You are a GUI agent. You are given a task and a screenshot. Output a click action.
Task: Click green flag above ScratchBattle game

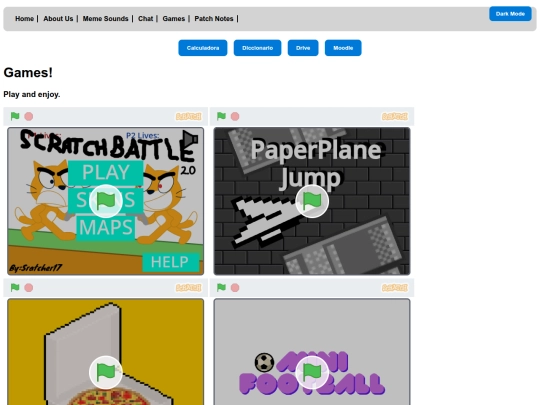tap(15, 116)
